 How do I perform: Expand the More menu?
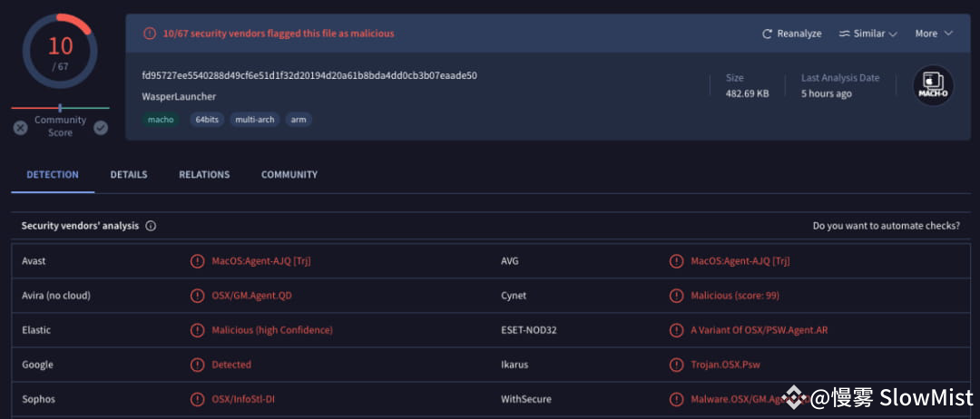(934, 34)
